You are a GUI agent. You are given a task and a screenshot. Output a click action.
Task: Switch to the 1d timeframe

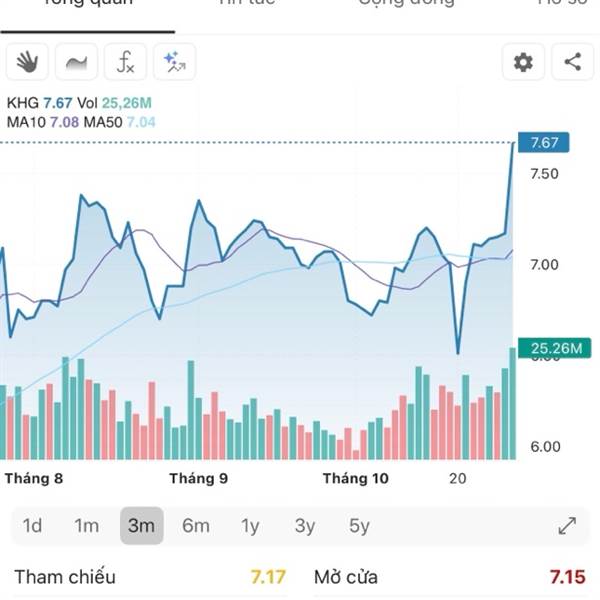coord(32,526)
